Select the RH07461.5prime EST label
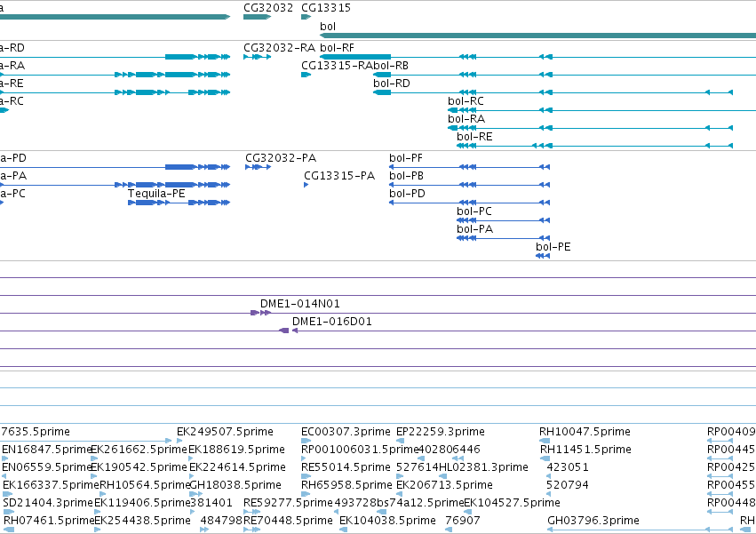The width and height of the screenshot is (756, 534). point(49,521)
